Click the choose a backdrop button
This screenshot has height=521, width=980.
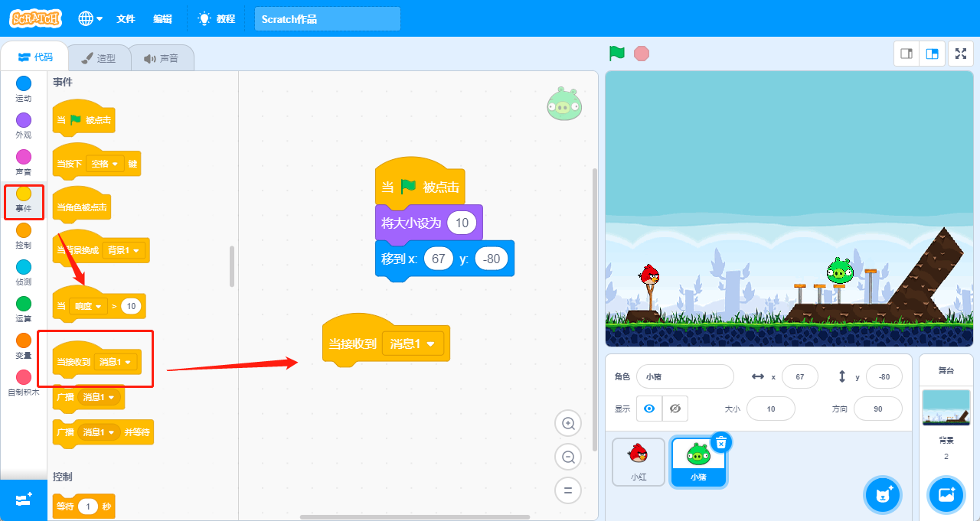[x=946, y=494]
